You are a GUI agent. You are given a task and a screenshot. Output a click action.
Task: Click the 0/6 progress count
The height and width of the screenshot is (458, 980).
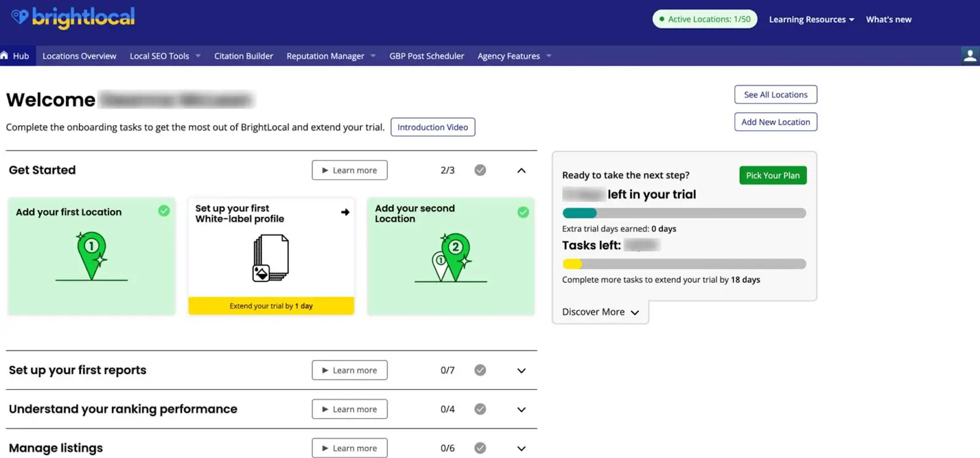pyautogui.click(x=448, y=448)
